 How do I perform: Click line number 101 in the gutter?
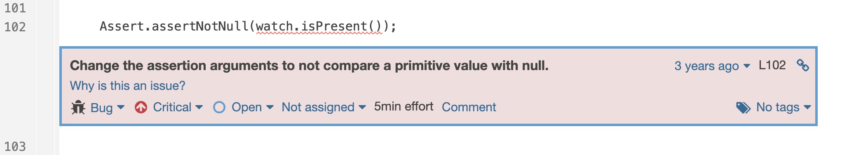click(15, 8)
